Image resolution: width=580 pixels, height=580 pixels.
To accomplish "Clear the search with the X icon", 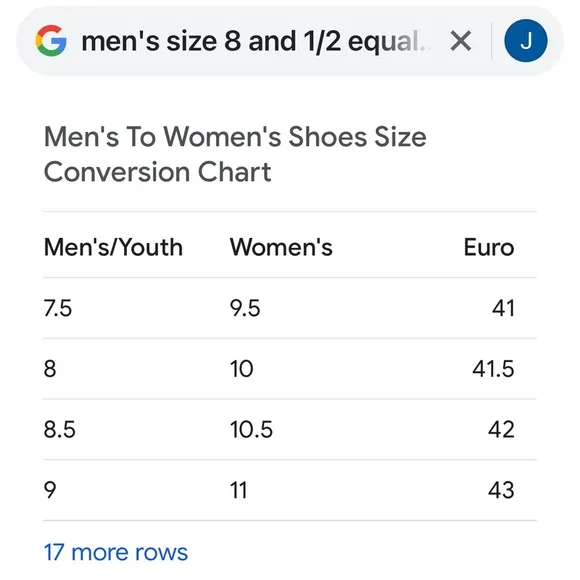I will coord(461,41).
